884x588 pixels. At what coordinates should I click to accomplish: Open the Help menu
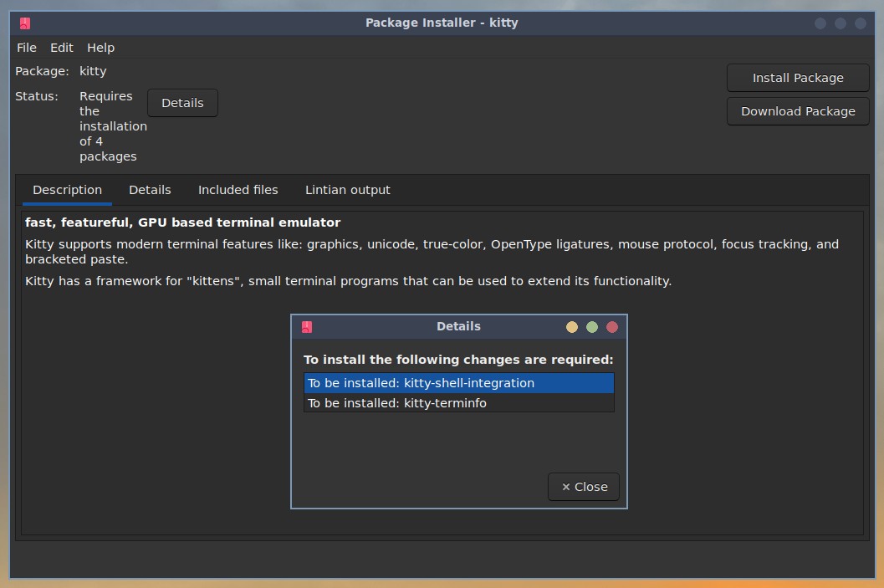pos(100,48)
